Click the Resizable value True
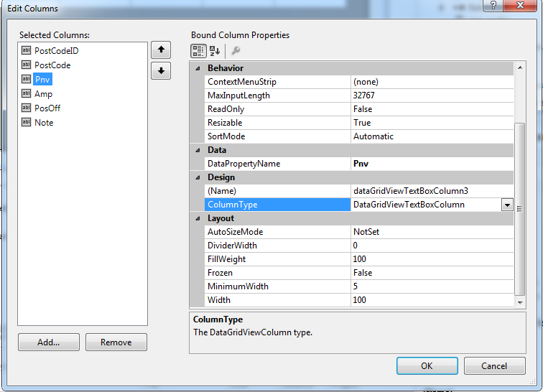 click(432, 123)
